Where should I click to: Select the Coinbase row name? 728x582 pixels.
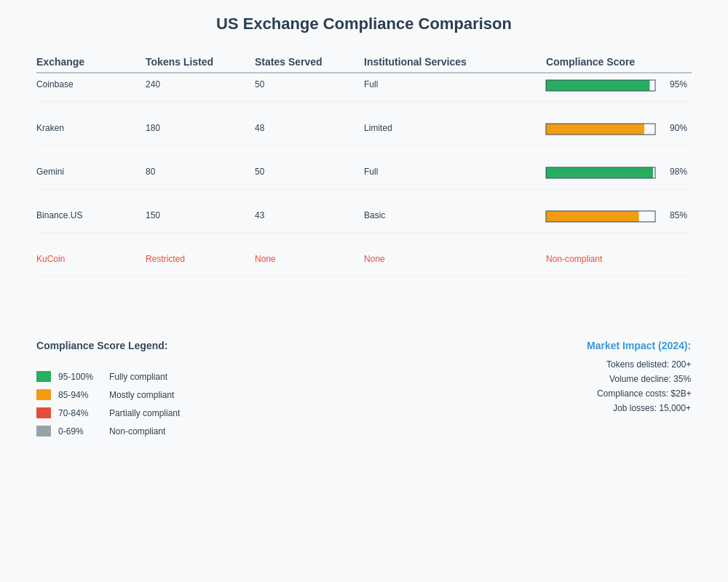click(x=55, y=84)
